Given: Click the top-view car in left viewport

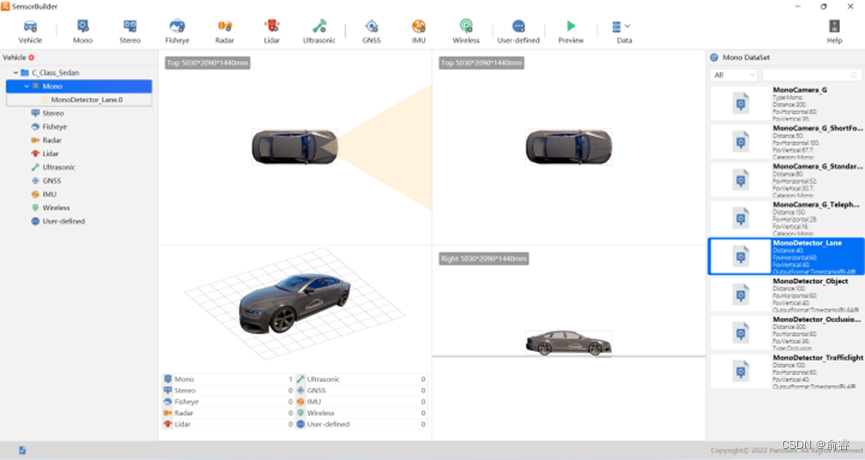Looking at the screenshot, I should [x=295, y=147].
